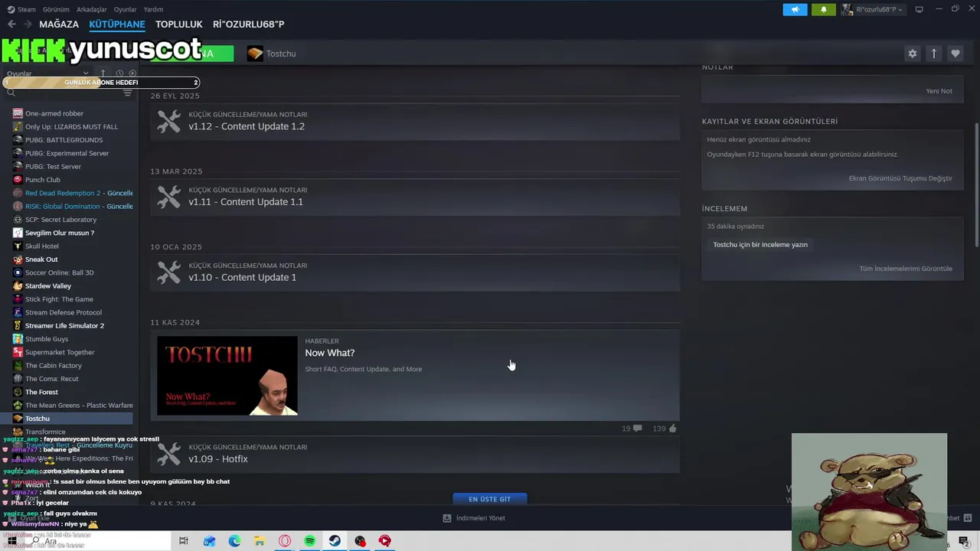This screenshot has height=551, width=980.
Task: Click the library search magnifier icon
Action: click(11, 93)
